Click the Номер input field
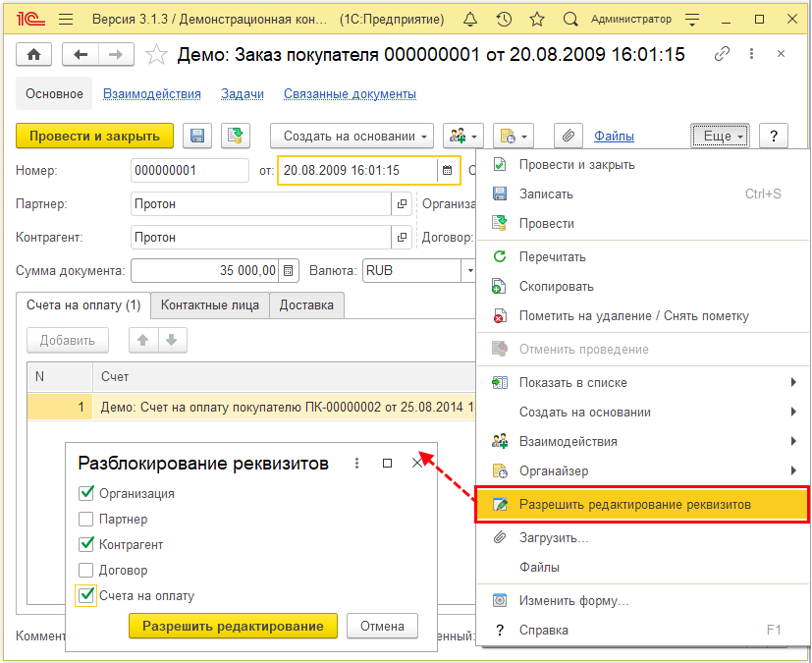Viewport: 812px width, 663px height. click(x=189, y=170)
